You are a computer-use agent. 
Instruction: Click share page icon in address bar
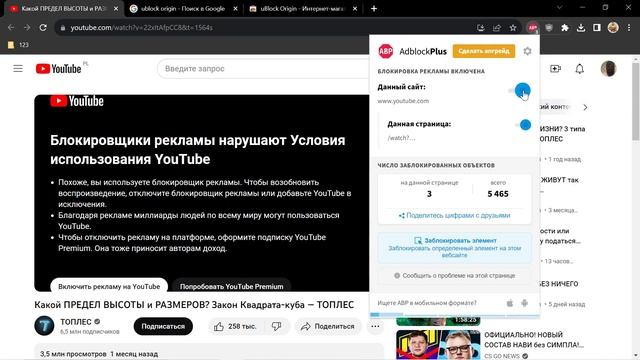pyautogui.click(x=497, y=28)
